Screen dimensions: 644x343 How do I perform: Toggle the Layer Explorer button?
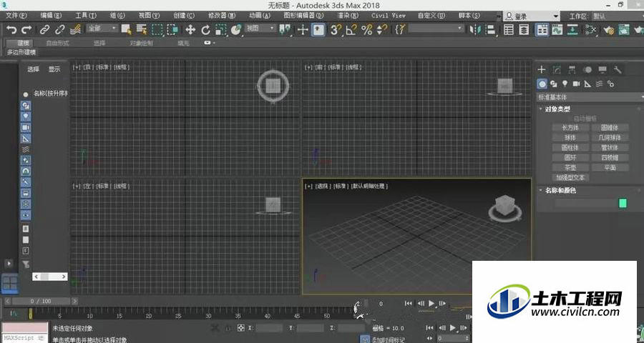(524, 29)
